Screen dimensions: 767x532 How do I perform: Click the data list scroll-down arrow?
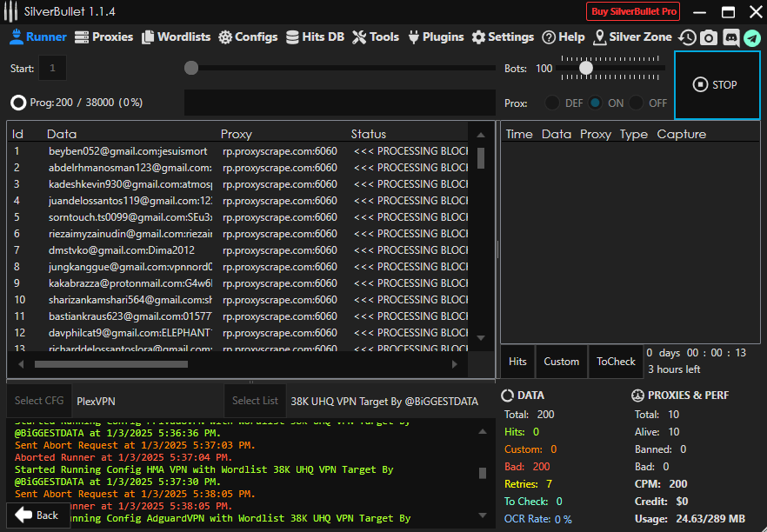481,337
